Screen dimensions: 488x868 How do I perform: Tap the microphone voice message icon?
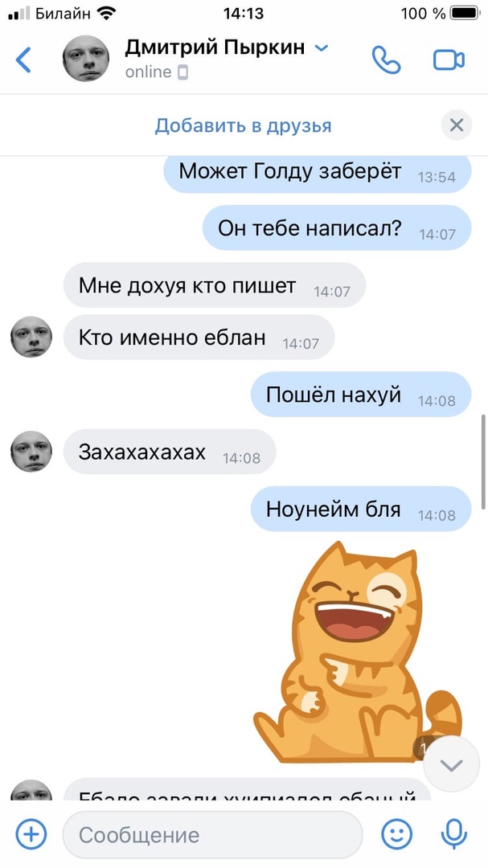pyautogui.click(x=454, y=833)
